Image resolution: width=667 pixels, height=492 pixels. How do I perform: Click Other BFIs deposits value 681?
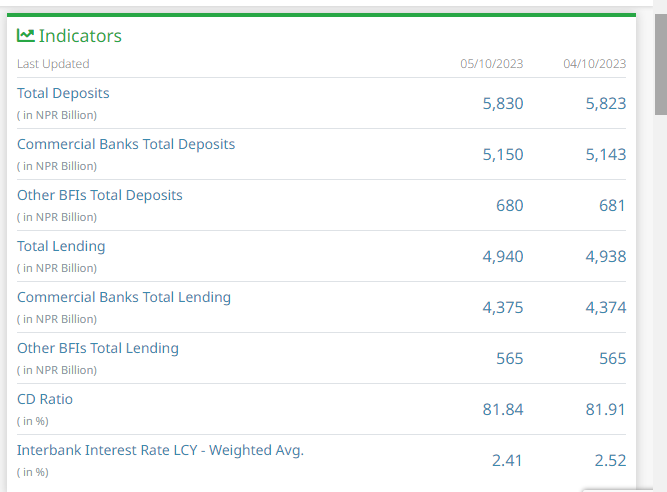point(611,206)
